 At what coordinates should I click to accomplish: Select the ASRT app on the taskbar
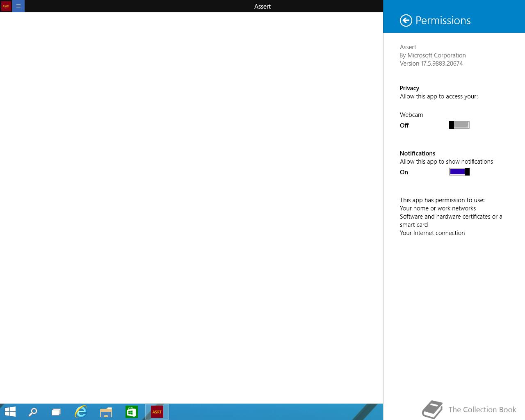tap(157, 412)
